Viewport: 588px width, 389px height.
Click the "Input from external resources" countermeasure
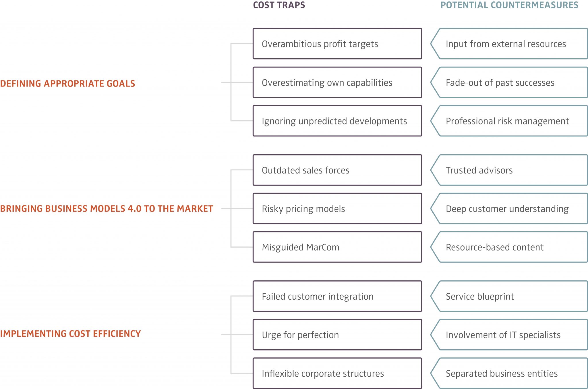[509, 44]
